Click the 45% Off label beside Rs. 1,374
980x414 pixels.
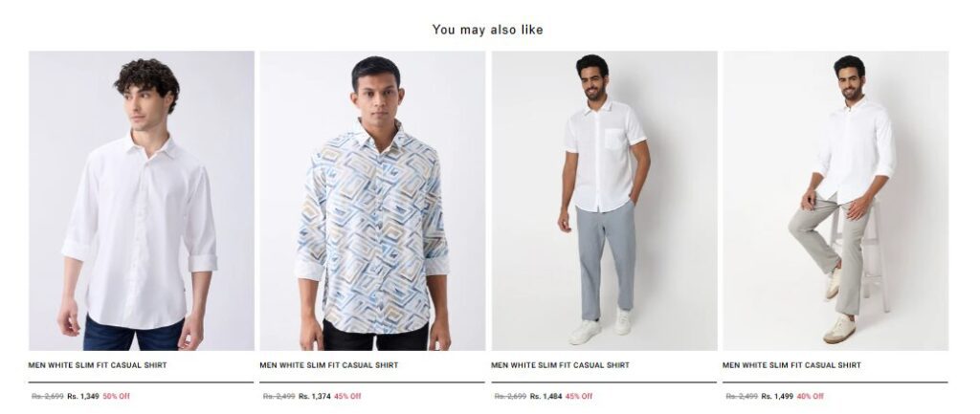347,396
